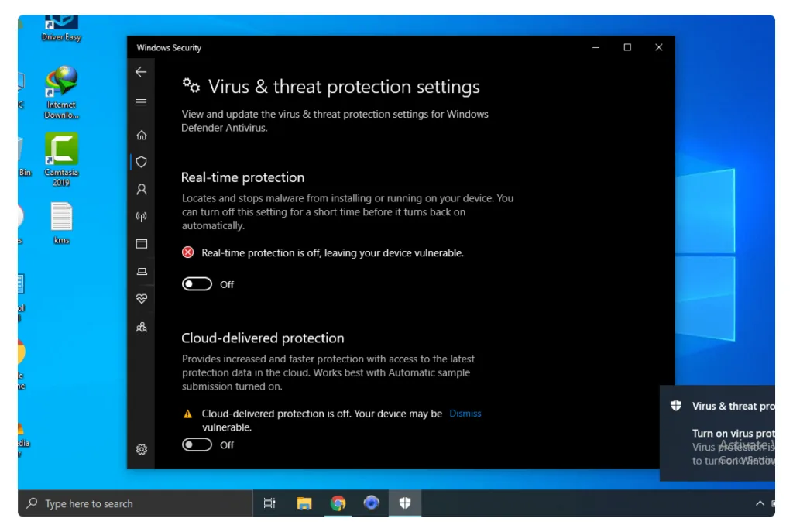Image resolution: width=793 pixels, height=532 pixels.
Task: Open Task View on the taskbar
Action: 269,503
